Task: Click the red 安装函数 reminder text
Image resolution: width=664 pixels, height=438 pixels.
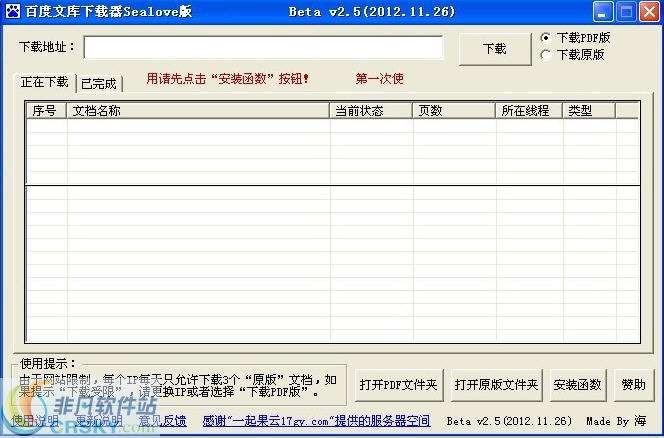Action: pyautogui.click(x=227, y=78)
